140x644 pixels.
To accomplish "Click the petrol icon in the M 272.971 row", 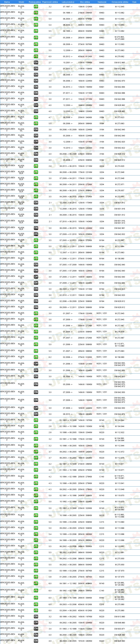I will tap(36, 185).
